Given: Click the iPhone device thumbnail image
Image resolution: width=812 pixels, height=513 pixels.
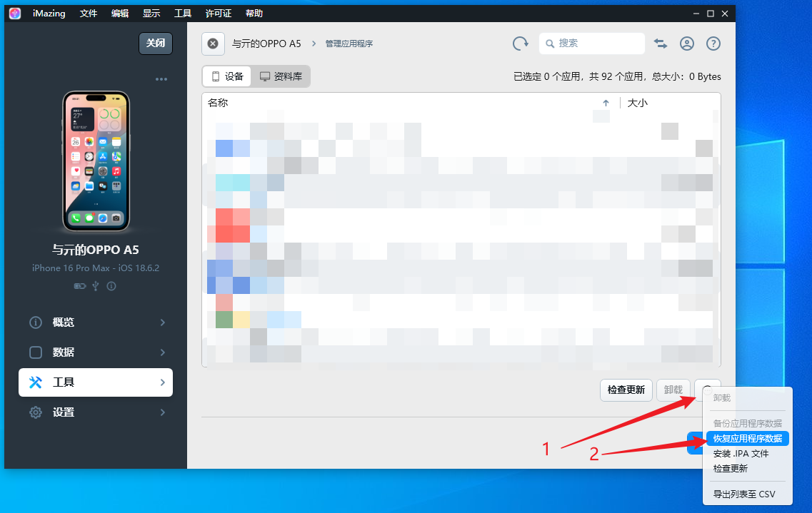Looking at the screenshot, I should click(96, 161).
